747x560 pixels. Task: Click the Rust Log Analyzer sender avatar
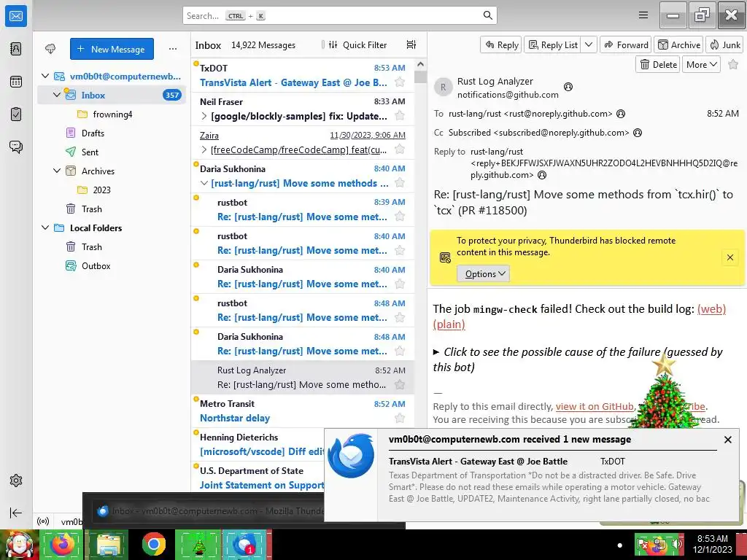(443, 87)
